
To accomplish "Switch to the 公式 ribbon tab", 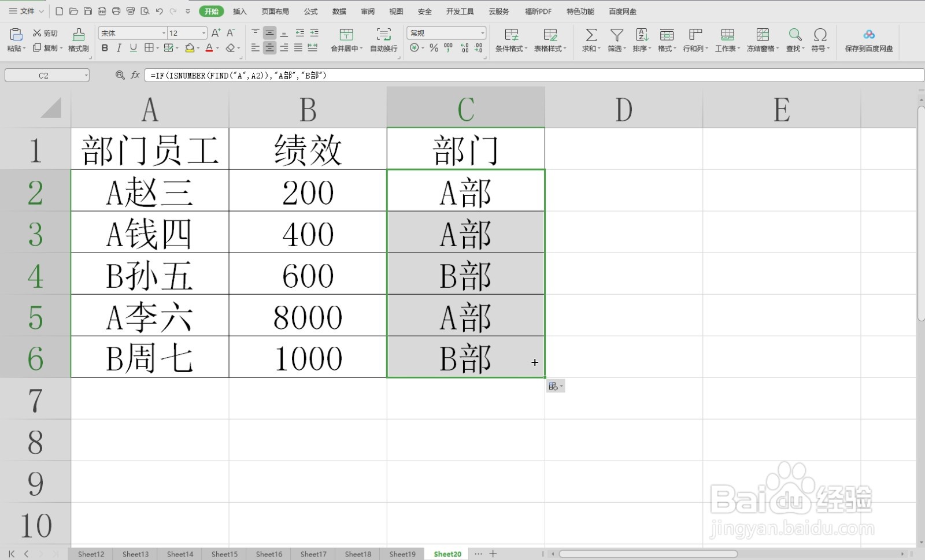I will point(310,11).
